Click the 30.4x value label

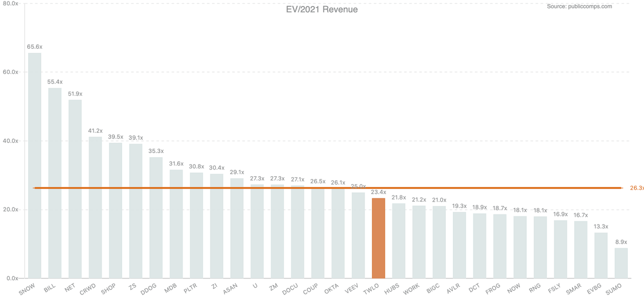(x=216, y=168)
